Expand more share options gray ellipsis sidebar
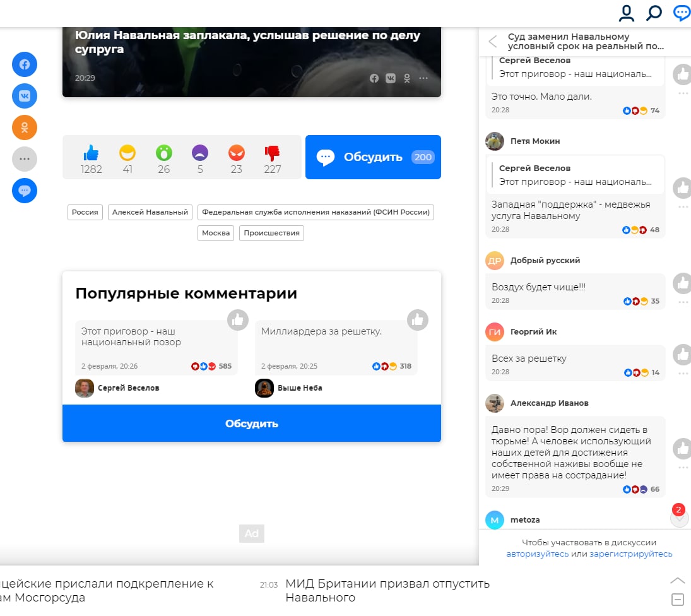This screenshot has height=616, width=691. 25,159
